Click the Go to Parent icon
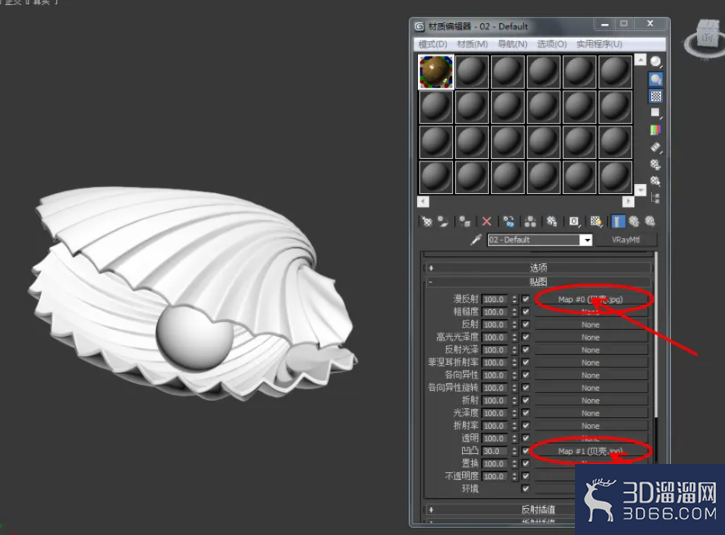Screen dimensions: 725x535 point(634,222)
